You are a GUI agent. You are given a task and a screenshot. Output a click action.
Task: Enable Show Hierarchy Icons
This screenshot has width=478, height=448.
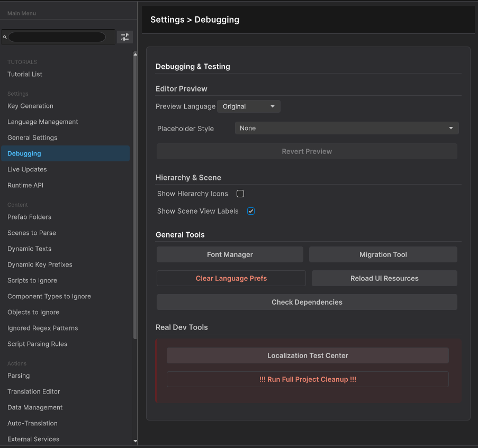coord(240,194)
